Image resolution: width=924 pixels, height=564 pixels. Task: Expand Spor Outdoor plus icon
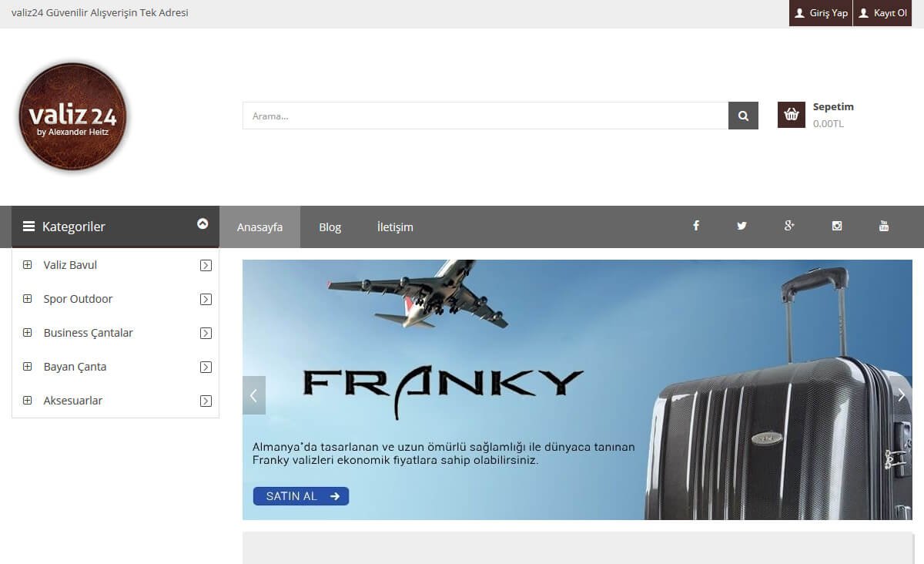[28, 299]
